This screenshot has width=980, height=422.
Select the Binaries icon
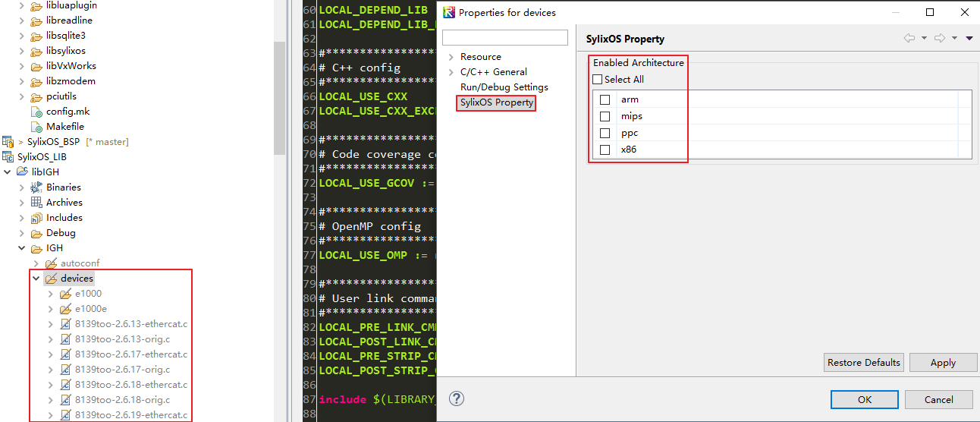tap(36, 187)
